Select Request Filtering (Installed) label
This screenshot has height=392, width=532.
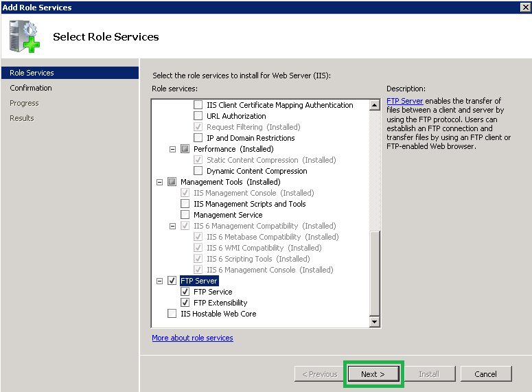(x=253, y=127)
